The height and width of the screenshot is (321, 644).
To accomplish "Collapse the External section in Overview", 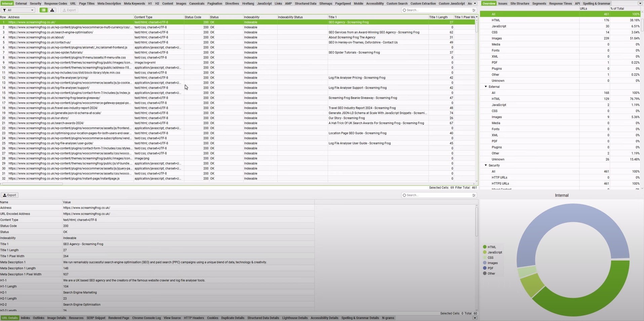I will click(486, 87).
